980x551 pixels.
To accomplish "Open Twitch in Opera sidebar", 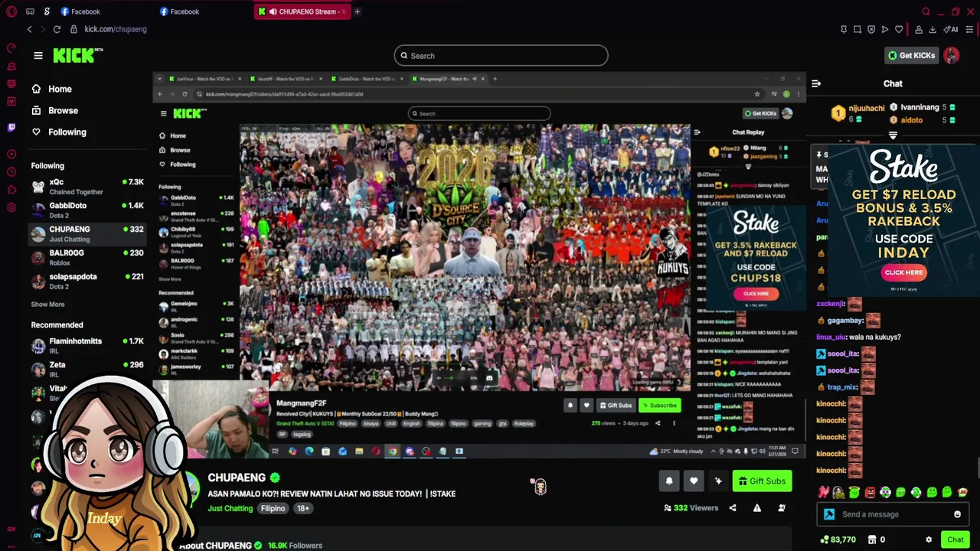I will coord(11,127).
